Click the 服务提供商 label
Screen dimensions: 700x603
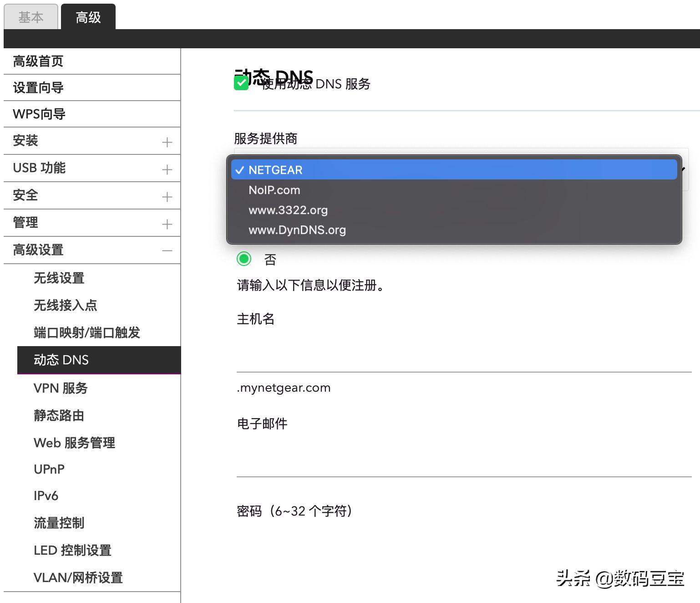pyautogui.click(x=266, y=138)
